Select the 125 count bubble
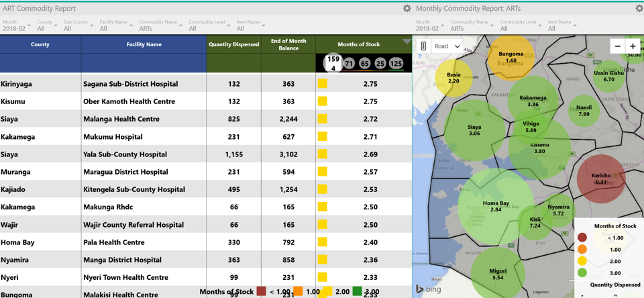 pyautogui.click(x=396, y=64)
